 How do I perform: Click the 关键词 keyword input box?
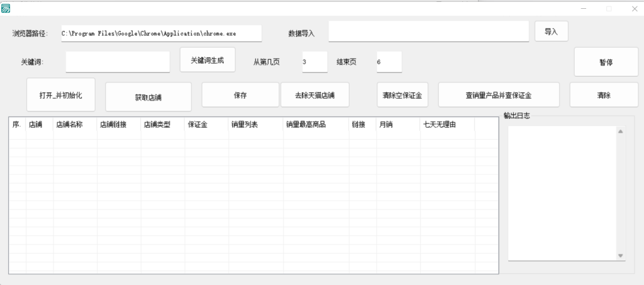click(118, 62)
